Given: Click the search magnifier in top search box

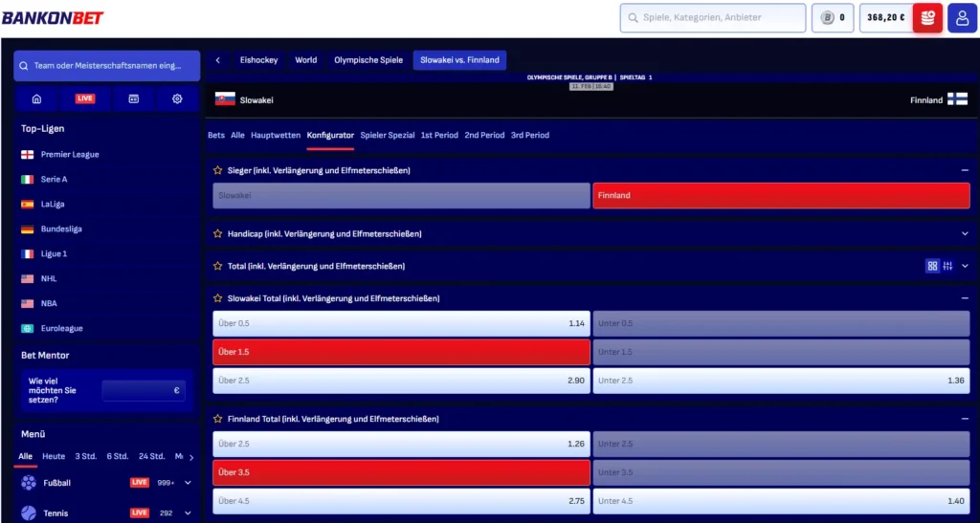Looking at the screenshot, I should tap(633, 18).
